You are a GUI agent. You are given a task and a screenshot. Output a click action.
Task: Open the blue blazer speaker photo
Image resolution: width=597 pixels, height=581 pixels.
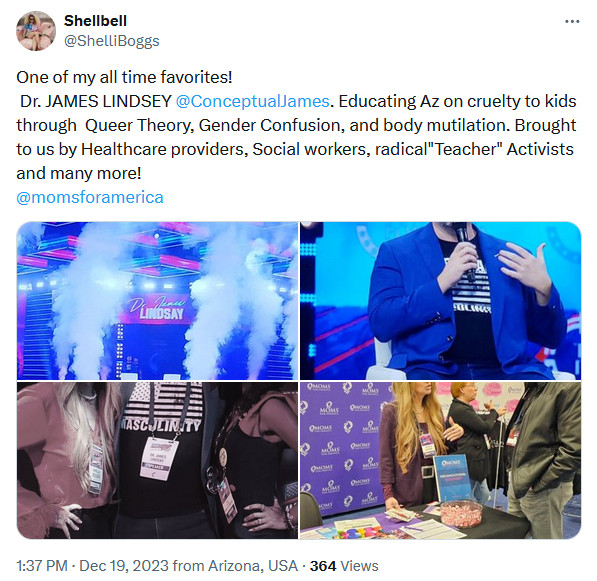[x=441, y=301]
